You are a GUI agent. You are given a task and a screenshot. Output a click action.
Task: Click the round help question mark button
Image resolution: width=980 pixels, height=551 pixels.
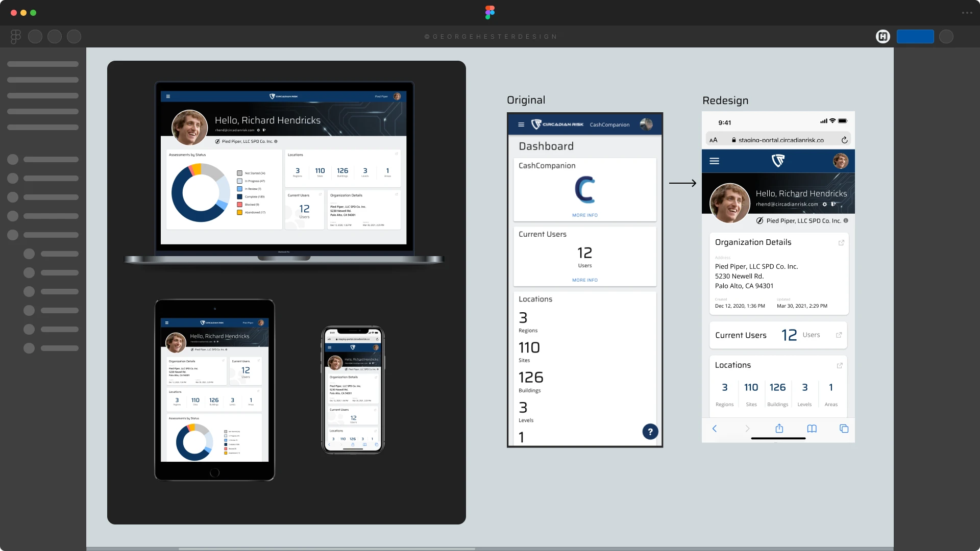pyautogui.click(x=650, y=432)
